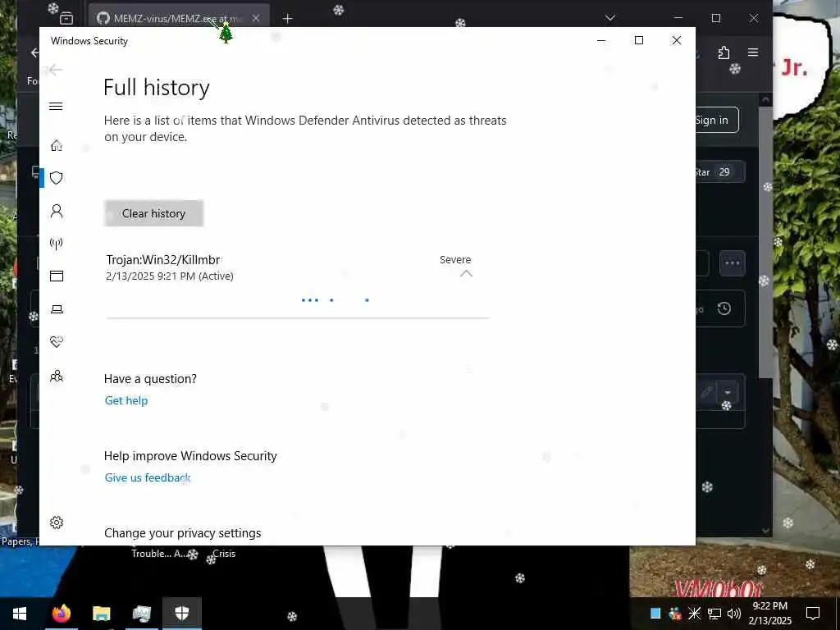Collapse the Trojan:Win32/Killmbr threat entry
Image resolution: width=840 pixels, height=630 pixels.
(466, 274)
